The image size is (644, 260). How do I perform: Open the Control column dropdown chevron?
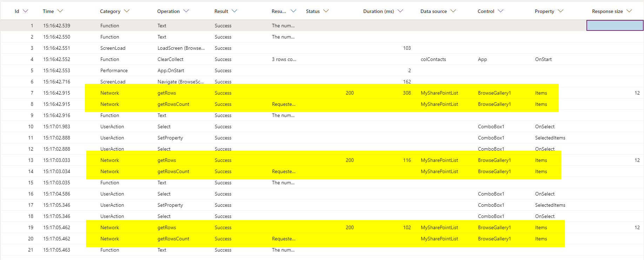500,11
